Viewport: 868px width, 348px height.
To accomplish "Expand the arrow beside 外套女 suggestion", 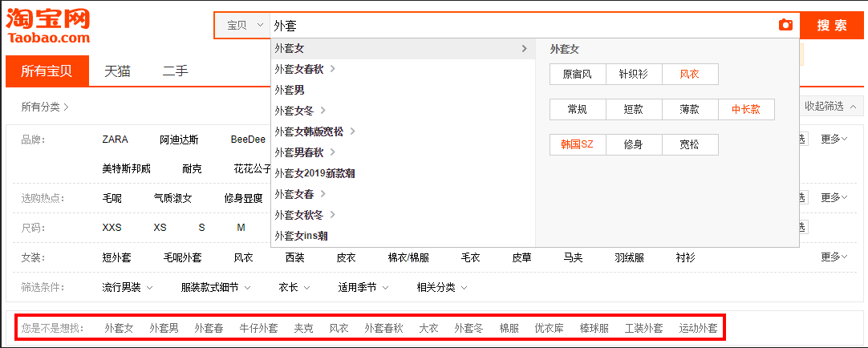I will (x=524, y=49).
